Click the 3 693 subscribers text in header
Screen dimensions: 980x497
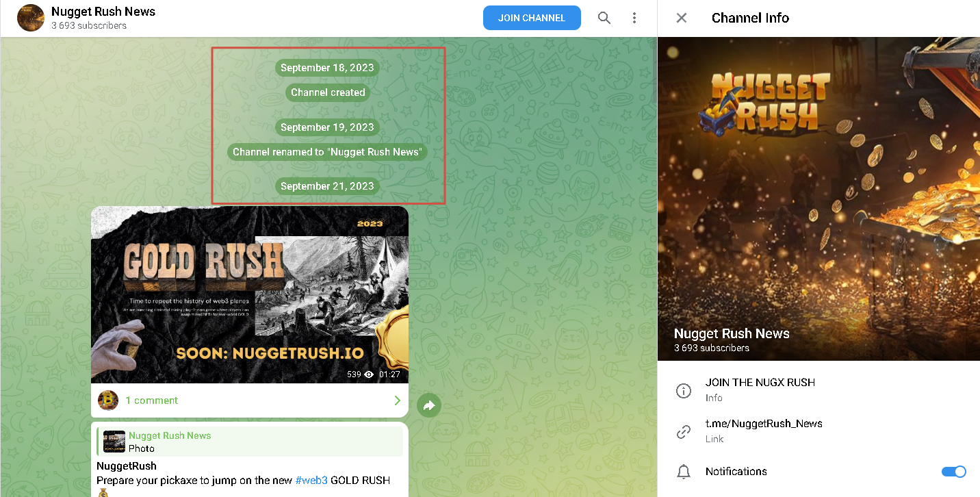coord(89,25)
